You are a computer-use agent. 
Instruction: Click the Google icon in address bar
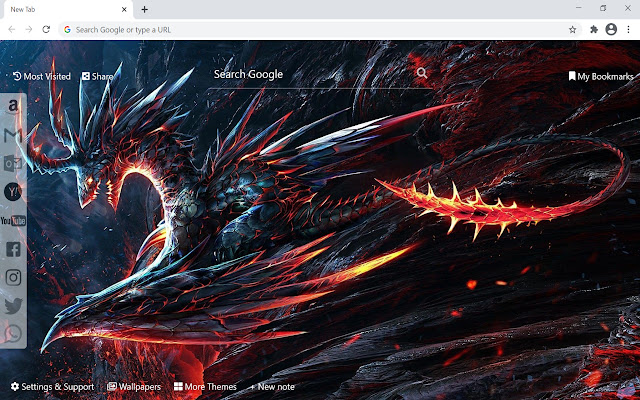pyautogui.click(x=67, y=29)
